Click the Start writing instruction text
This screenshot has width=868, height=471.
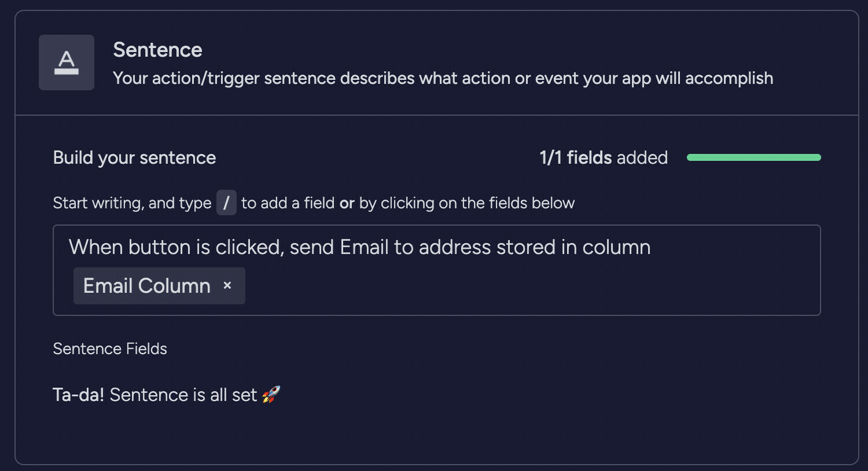click(132, 203)
